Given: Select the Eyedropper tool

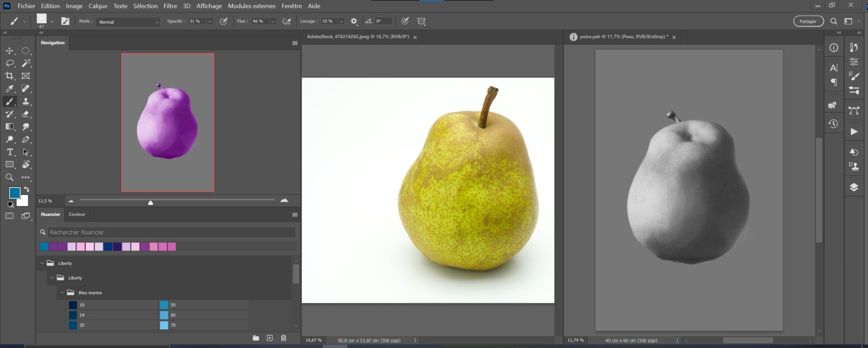Looking at the screenshot, I should (9, 89).
